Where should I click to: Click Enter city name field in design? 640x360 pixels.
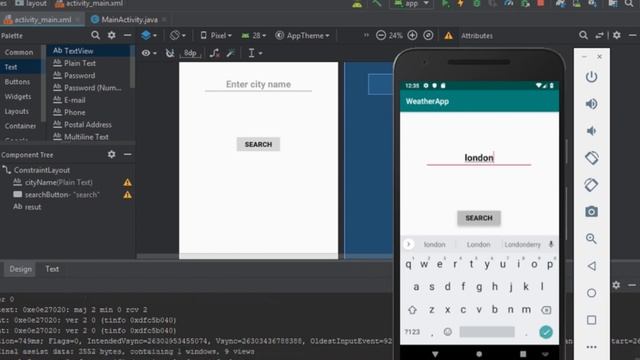(x=258, y=84)
